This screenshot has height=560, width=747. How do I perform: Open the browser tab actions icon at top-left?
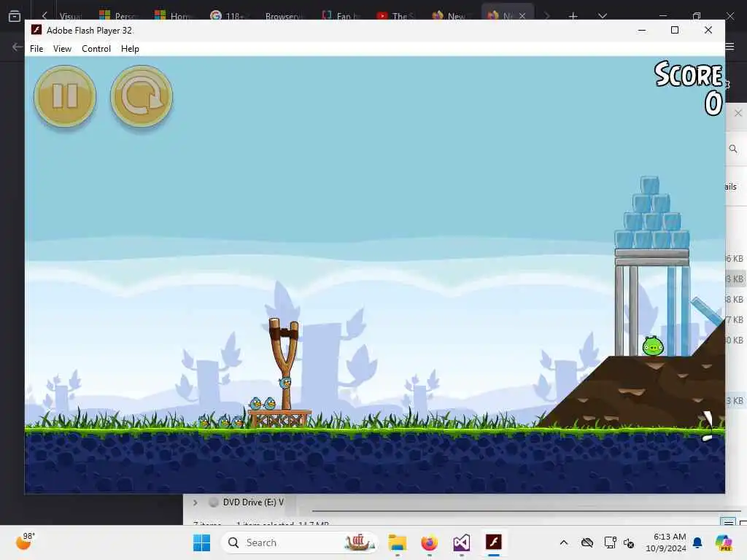[15, 16]
